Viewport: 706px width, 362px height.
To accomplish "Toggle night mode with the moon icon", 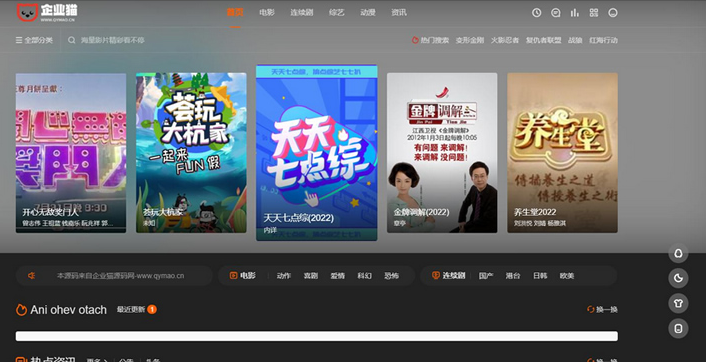I will [678, 278].
